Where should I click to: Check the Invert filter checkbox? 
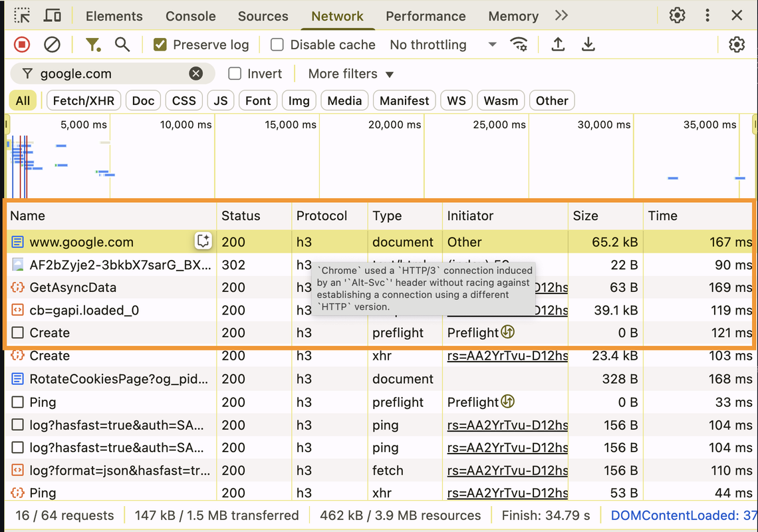coord(235,74)
